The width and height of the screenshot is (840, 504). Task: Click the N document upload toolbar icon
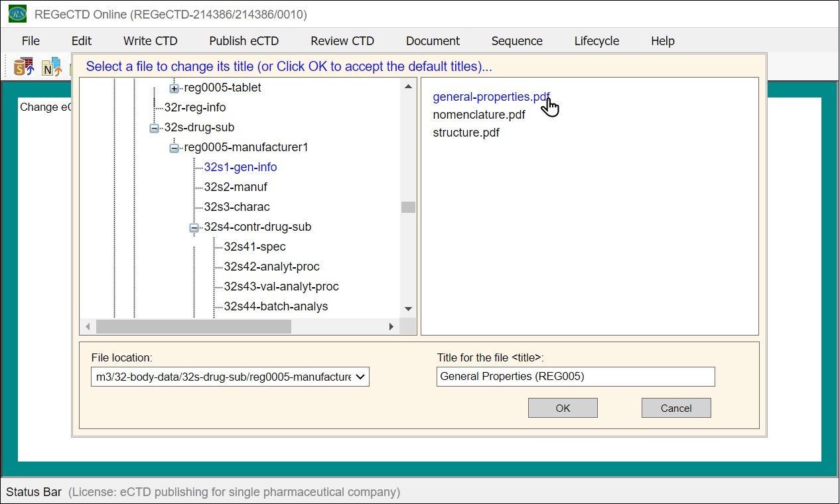click(x=51, y=67)
